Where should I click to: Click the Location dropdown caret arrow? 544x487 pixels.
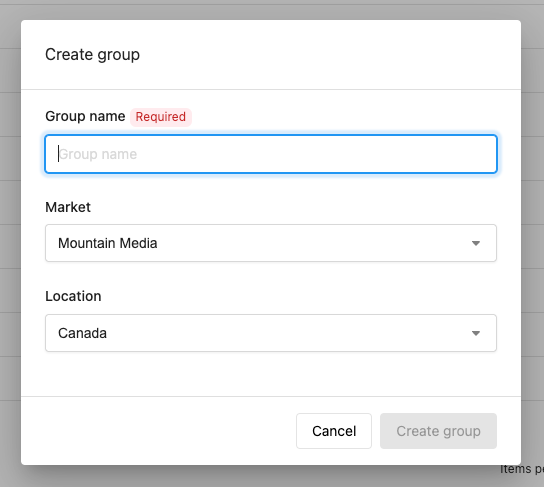coord(476,333)
